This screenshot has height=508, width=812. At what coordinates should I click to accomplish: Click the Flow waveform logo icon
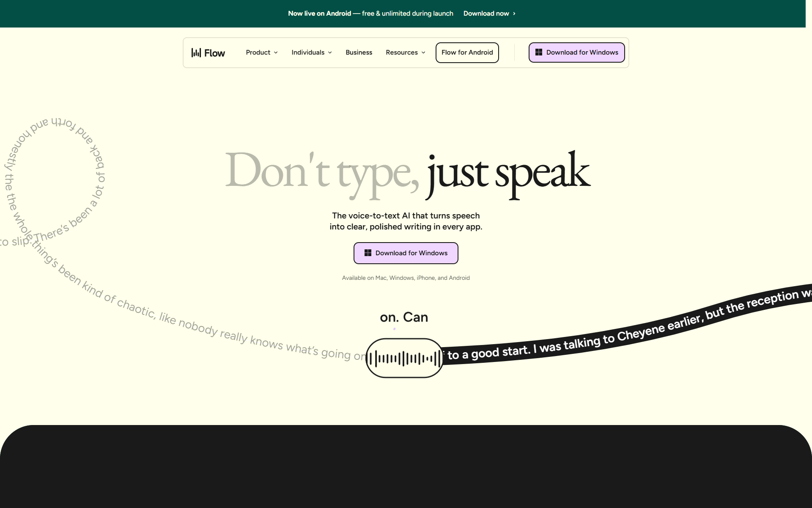pos(196,52)
